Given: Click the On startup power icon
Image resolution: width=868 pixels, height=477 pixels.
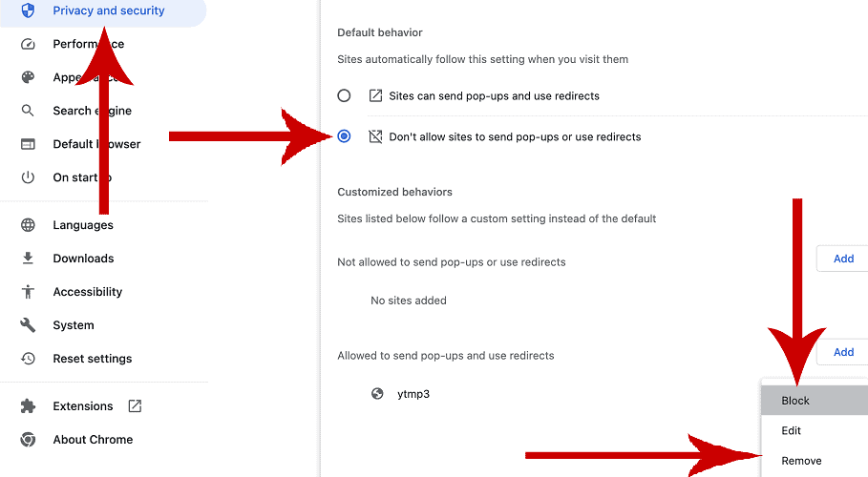Looking at the screenshot, I should point(28,177).
